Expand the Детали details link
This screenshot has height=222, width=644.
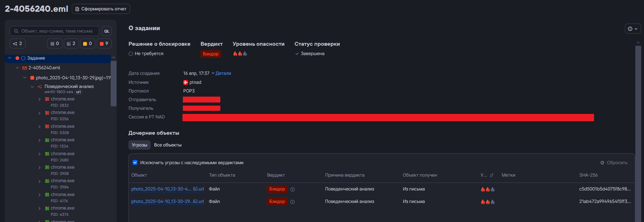coord(221,73)
